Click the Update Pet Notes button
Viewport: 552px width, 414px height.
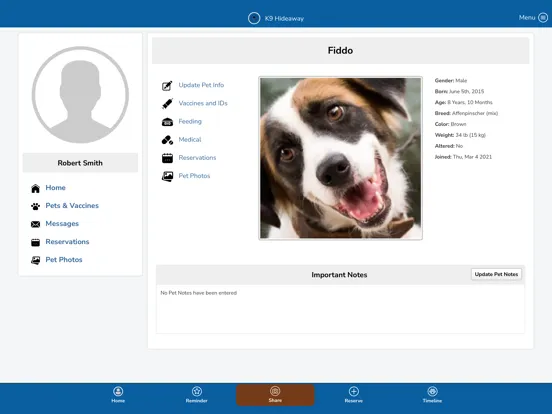coord(496,274)
